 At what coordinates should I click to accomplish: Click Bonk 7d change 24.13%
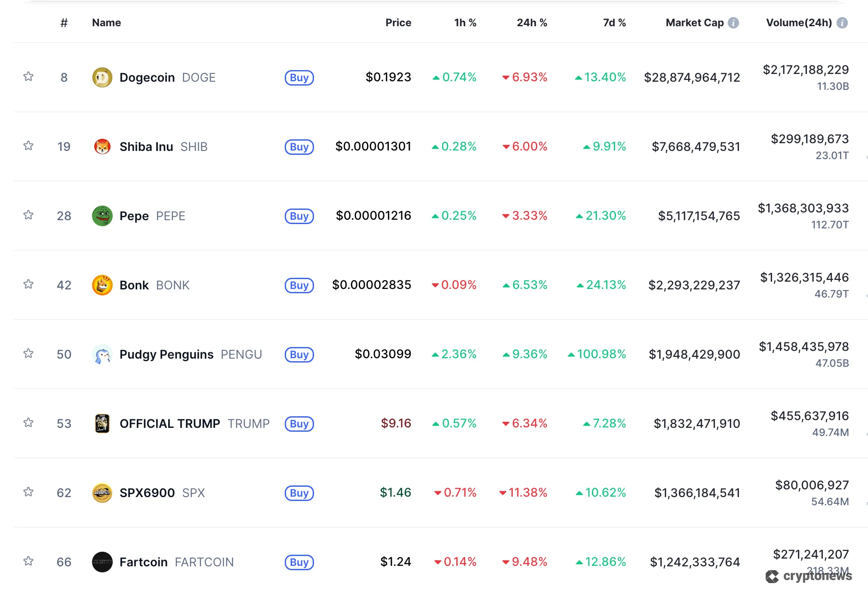point(601,285)
